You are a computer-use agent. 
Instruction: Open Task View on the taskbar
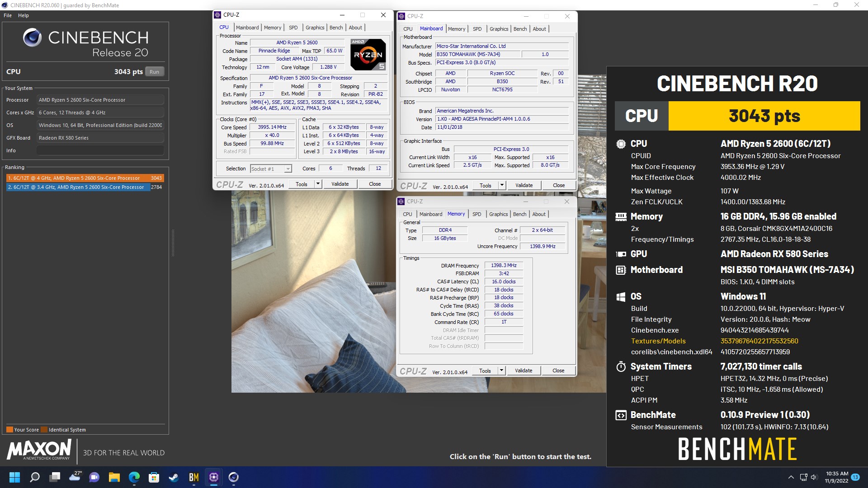coord(55,477)
